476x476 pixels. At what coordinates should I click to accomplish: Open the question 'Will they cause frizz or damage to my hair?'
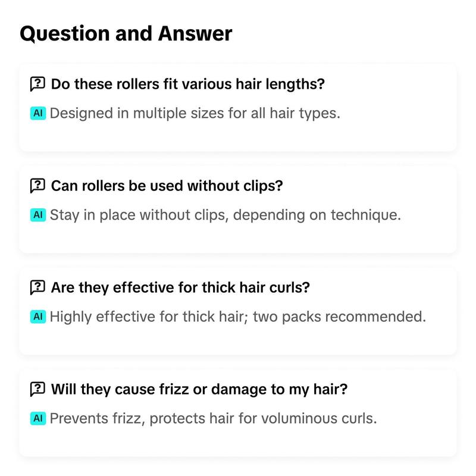click(x=199, y=389)
